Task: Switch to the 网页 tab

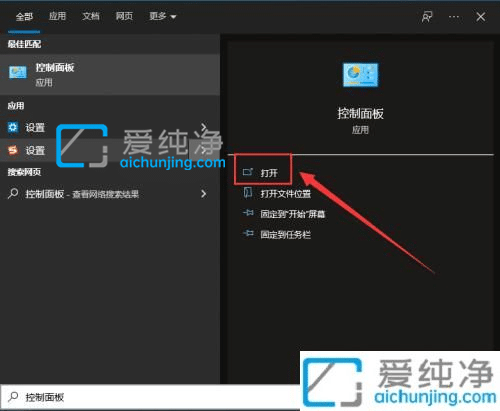Action: click(x=124, y=16)
